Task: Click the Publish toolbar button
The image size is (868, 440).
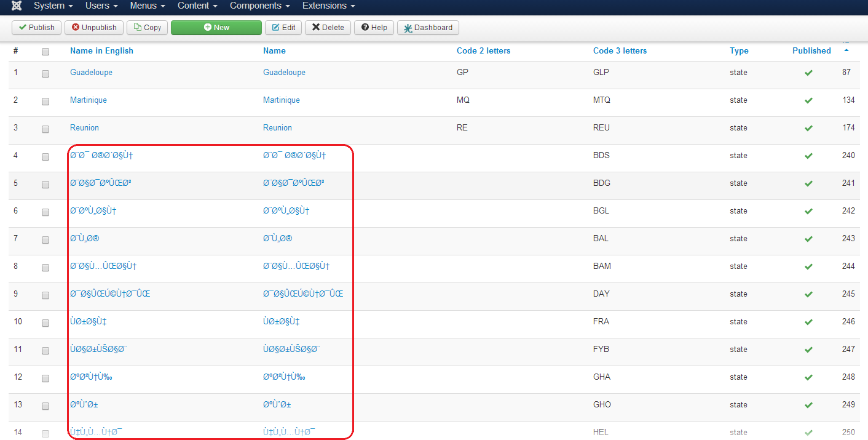Action: (x=37, y=28)
